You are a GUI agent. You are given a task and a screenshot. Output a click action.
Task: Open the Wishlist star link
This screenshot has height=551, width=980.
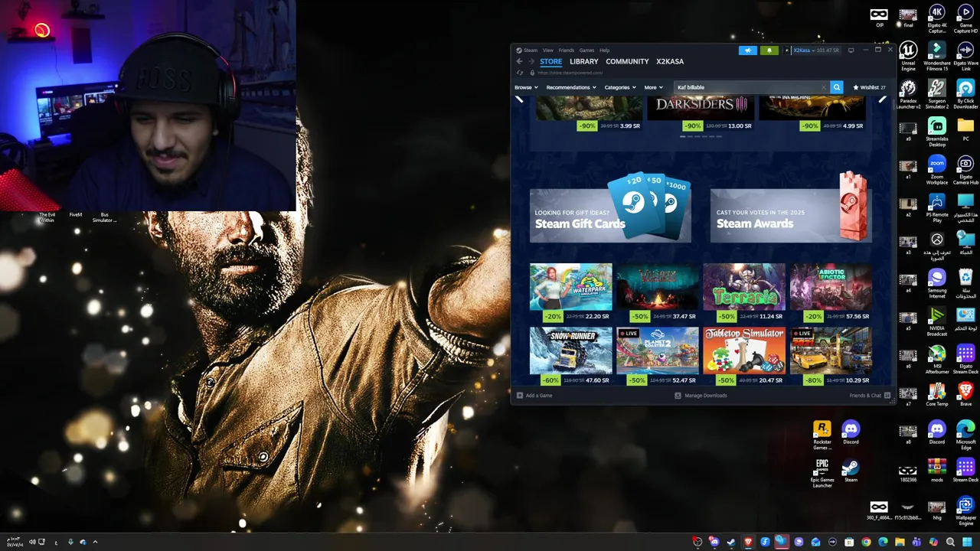click(869, 87)
